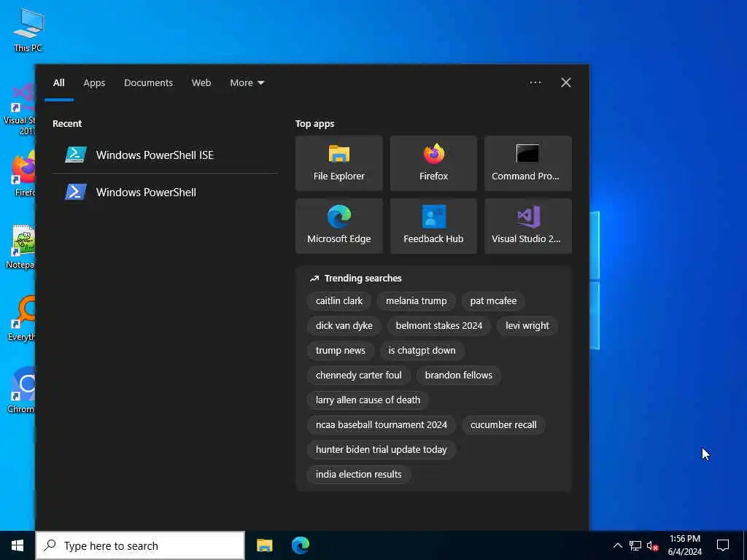
Task: Click larry allen cause of death chip
Action: click(x=368, y=400)
